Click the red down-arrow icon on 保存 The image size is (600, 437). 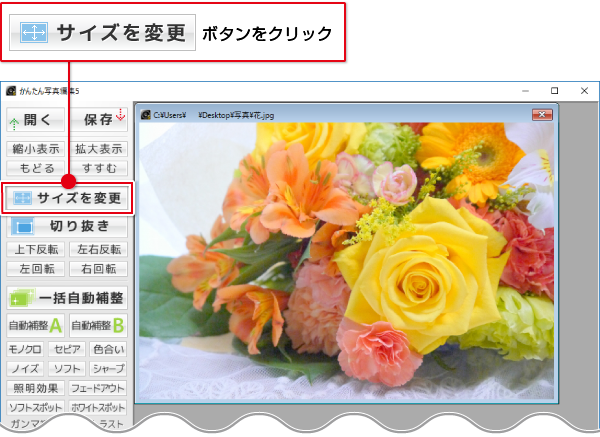coord(121,115)
